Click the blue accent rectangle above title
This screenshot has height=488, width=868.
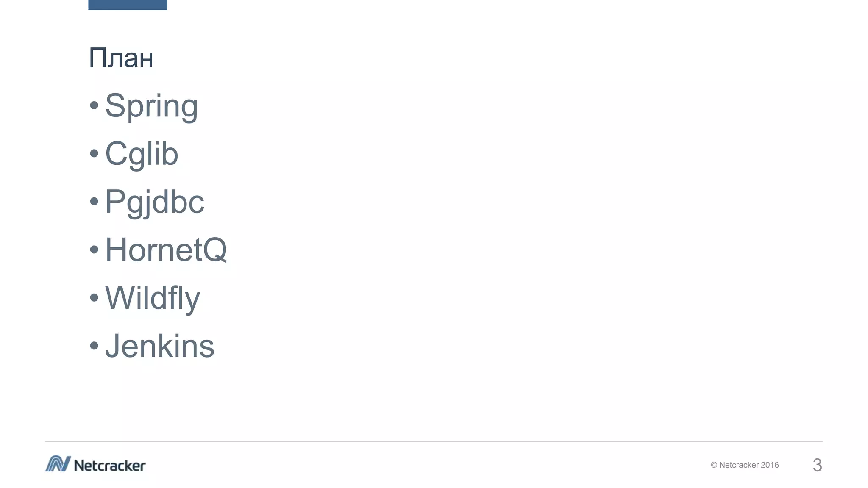128,5
